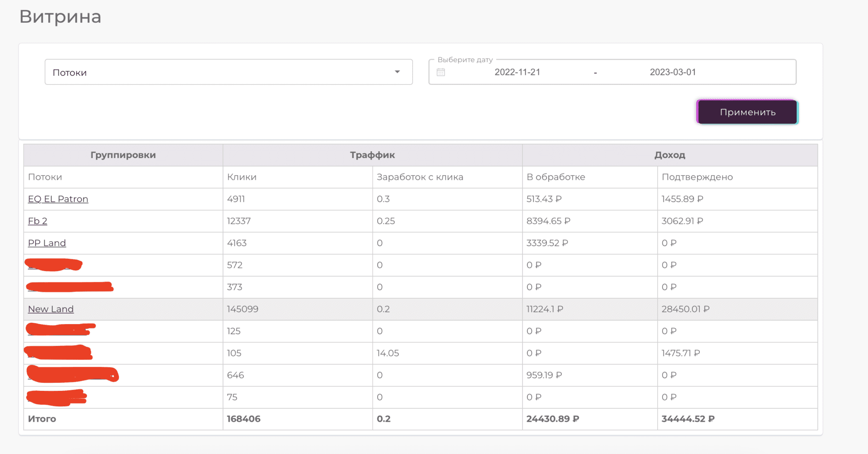Click the calendar icon in date picker

tap(440, 72)
